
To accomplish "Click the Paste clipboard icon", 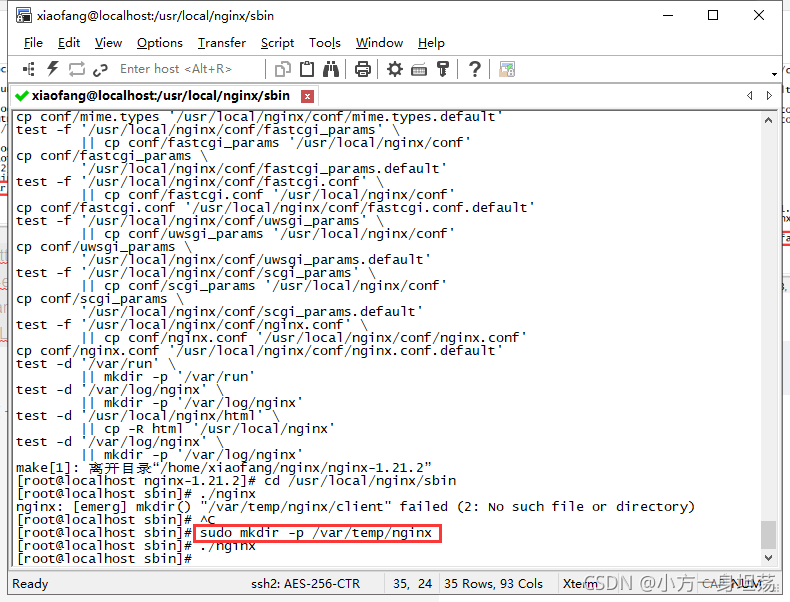I will click(307, 69).
